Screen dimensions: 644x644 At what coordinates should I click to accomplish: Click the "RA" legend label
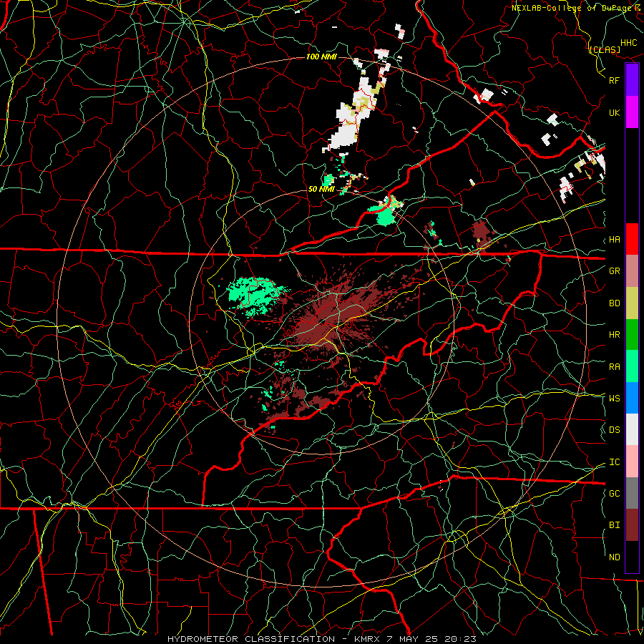click(x=614, y=367)
